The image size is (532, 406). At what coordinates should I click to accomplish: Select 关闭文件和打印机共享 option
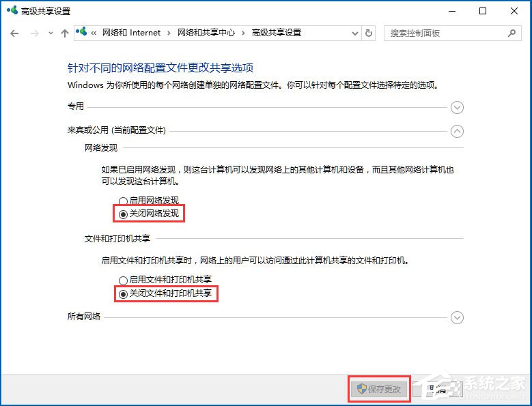click(x=165, y=293)
